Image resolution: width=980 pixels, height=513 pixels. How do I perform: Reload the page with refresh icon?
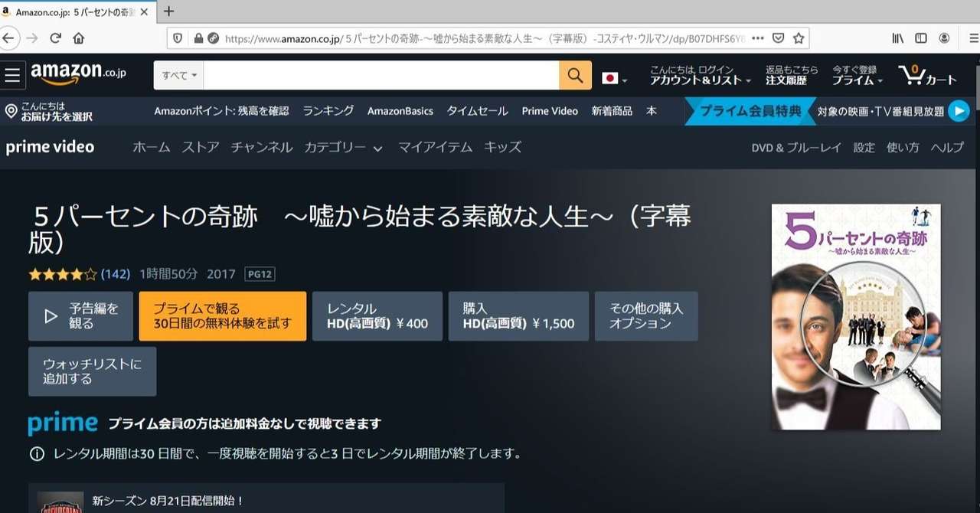55,38
